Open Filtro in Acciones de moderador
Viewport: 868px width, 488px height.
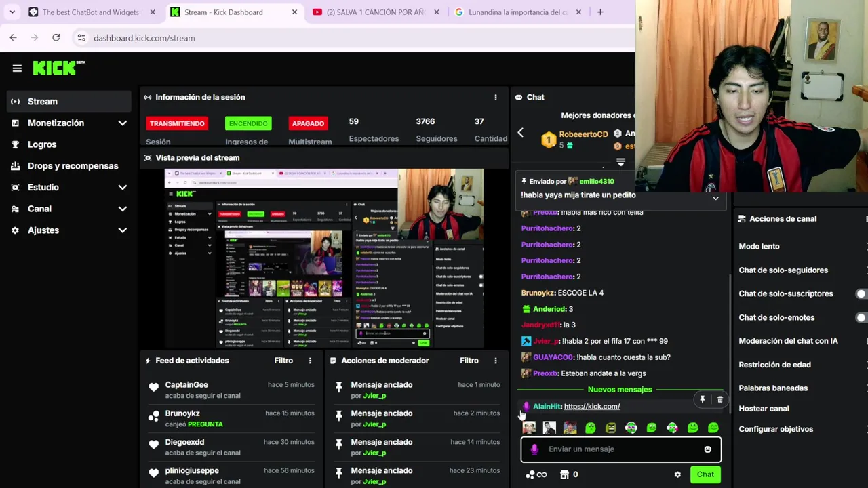coord(469,361)
